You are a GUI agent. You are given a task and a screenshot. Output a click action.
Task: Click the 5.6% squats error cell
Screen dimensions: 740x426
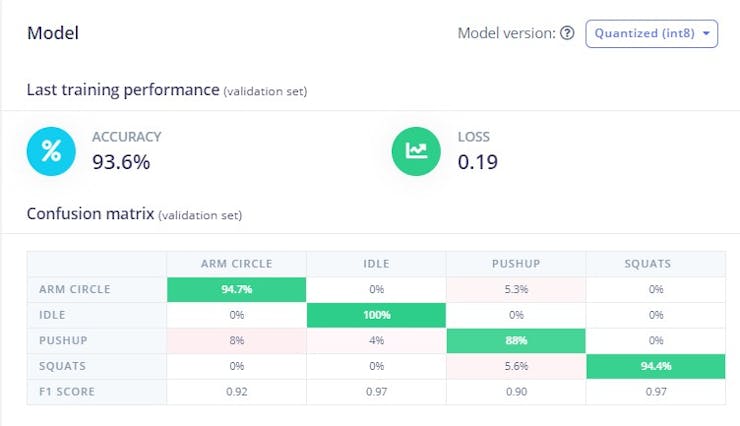(516, 365)
